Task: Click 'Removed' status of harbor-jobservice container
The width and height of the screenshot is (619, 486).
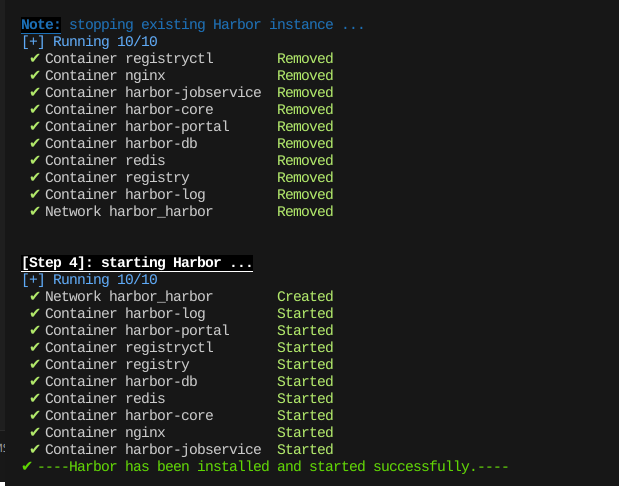Action: (x=305, y=93)
